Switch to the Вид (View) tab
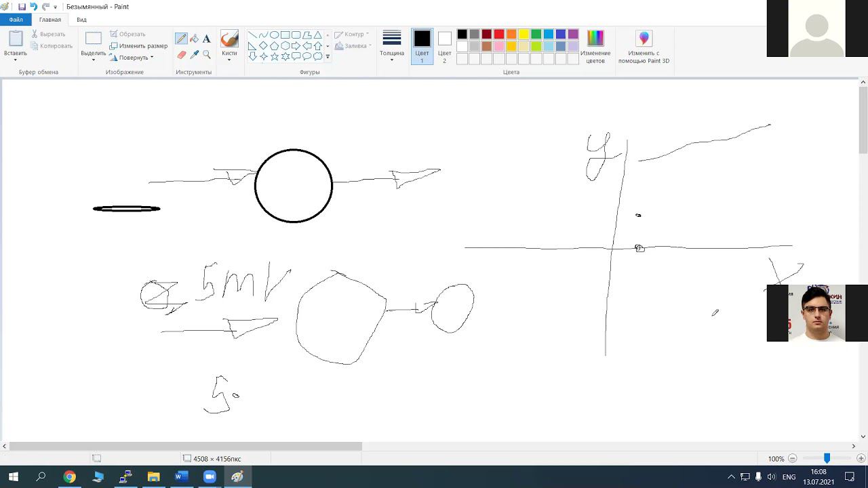Screen dimensions: 868x488 (x=81, y=20)
